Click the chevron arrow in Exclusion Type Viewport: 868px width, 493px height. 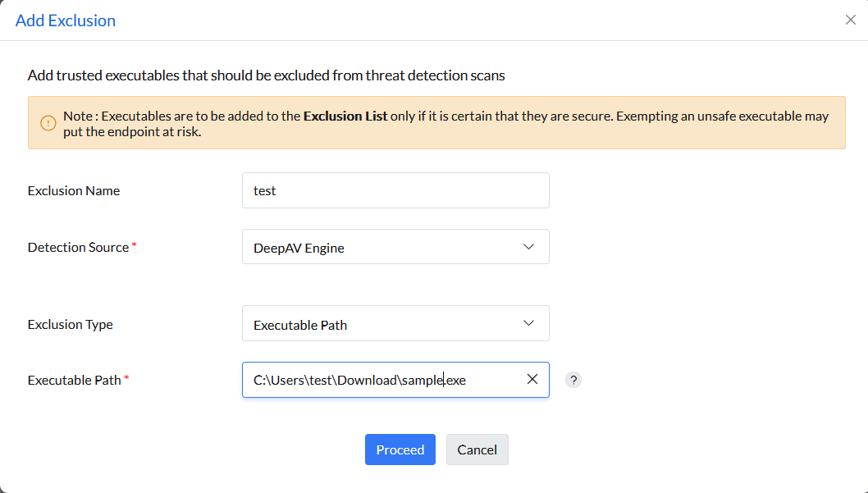(528, 323)
